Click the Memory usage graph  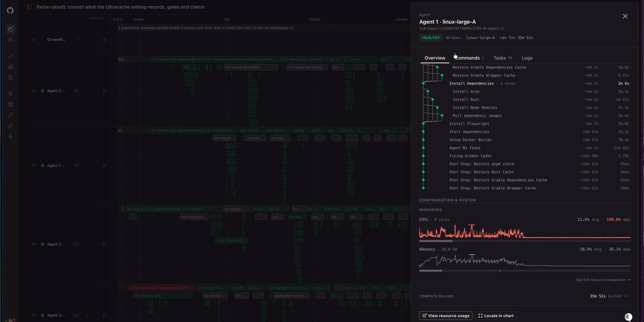[x=525, y=261]
